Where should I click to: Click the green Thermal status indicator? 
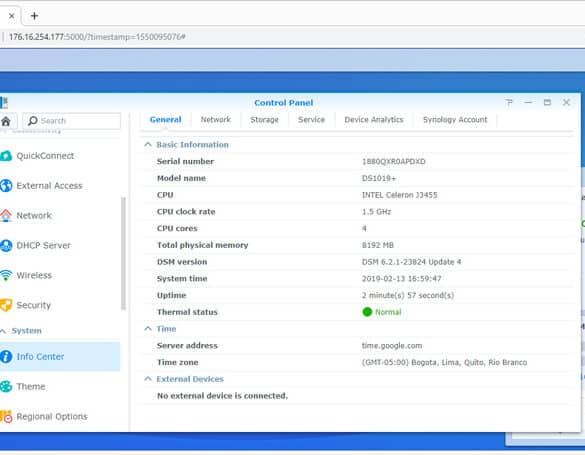(x=367, y=312)
